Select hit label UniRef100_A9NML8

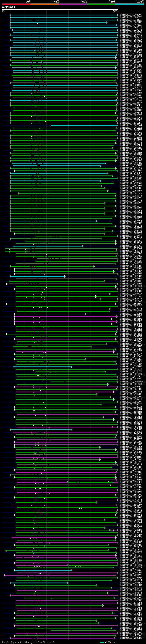(x=131, y=105)
